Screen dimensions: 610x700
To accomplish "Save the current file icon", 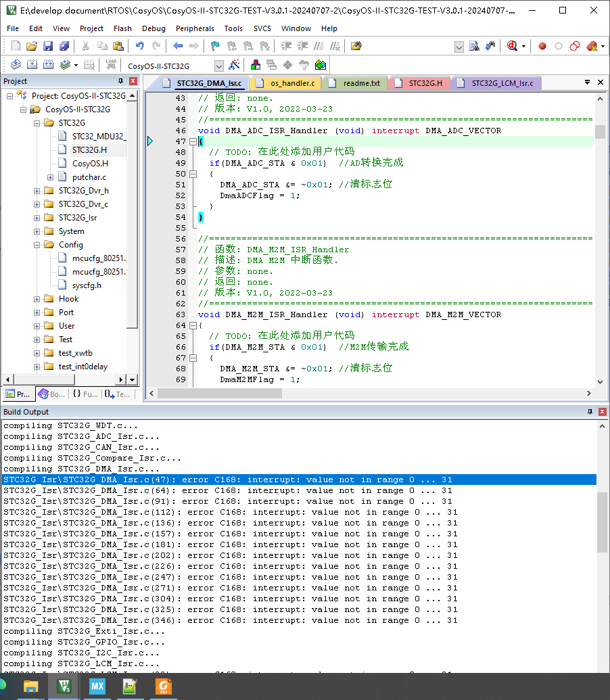I will coord(48,46).
